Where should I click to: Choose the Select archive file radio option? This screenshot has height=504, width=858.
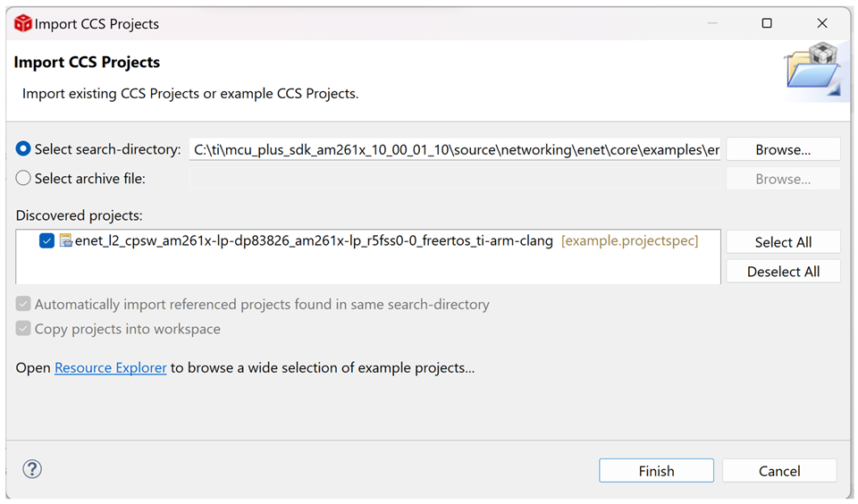coord(23,179)
